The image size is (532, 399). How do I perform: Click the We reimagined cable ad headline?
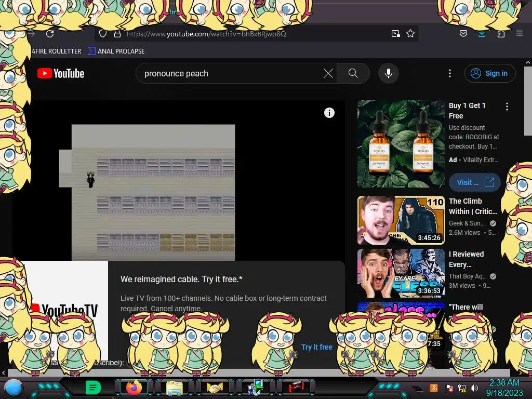click(181, 279)
